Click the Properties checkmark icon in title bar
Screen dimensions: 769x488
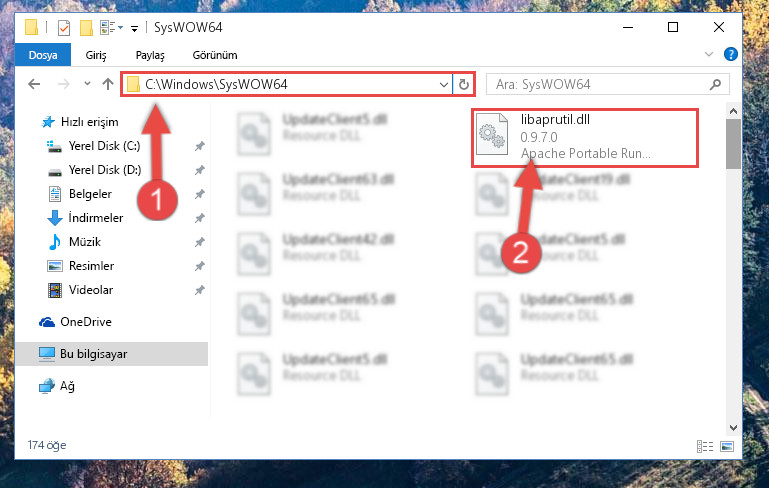pos(64,28)
